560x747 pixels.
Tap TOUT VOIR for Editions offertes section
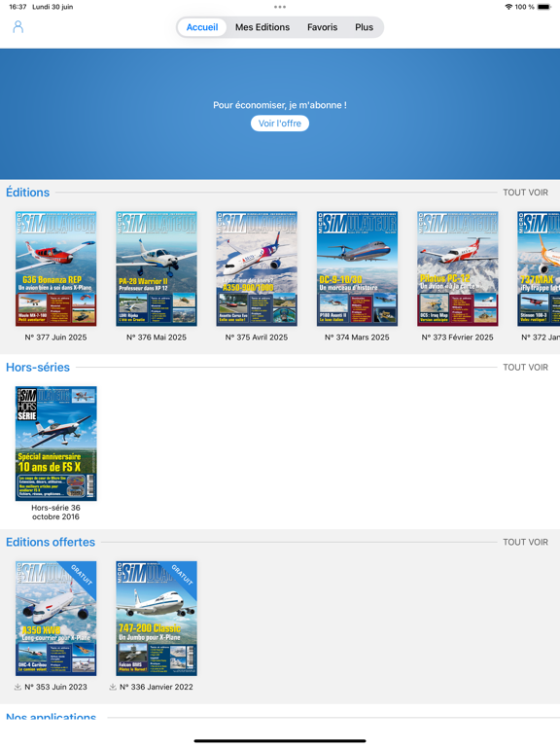[x=526, y=542]
